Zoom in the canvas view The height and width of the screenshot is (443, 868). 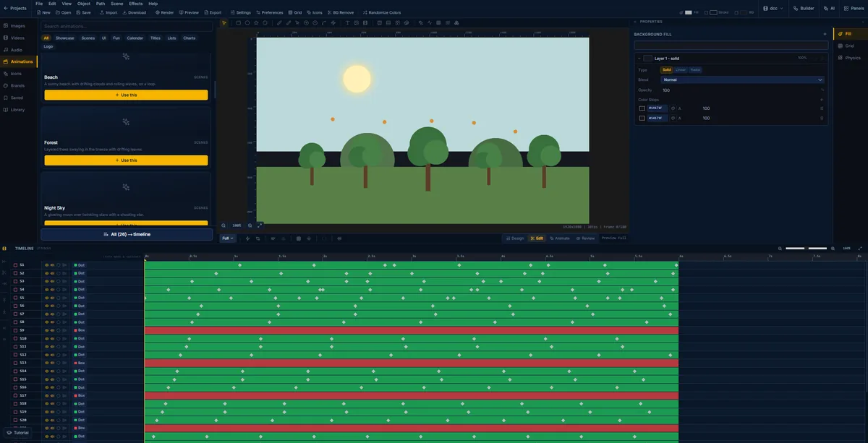point(250,225)
